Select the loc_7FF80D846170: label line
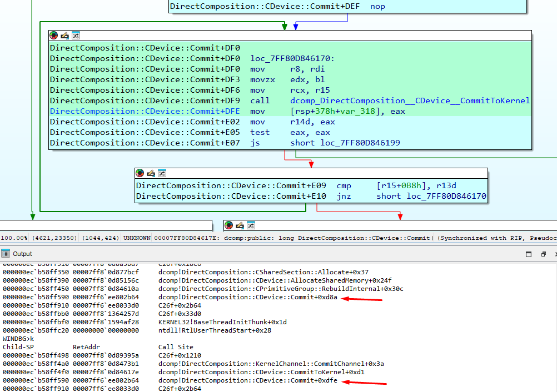557x392 pixels. [x=292, y=58]
